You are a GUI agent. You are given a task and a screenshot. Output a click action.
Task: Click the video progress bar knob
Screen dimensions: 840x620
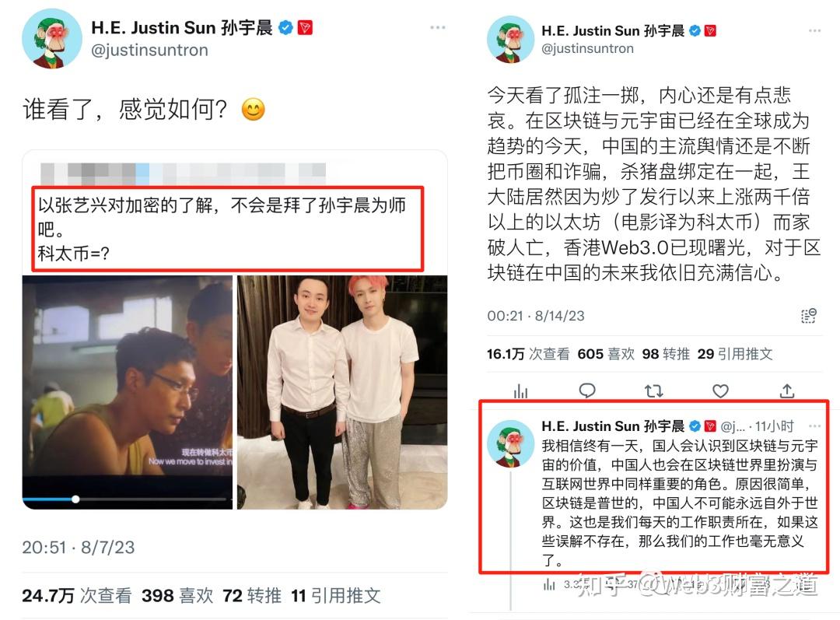click(x=75, y=499)
